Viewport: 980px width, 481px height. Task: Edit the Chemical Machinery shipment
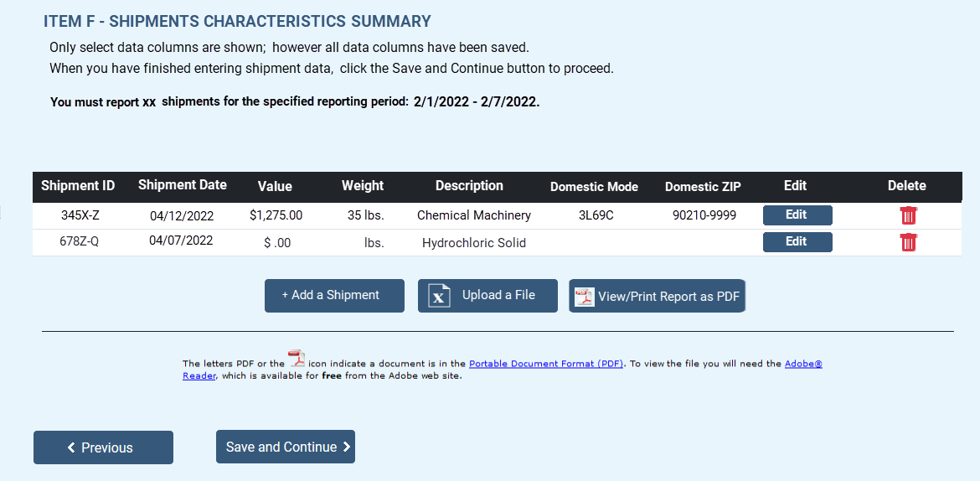[797, 215]
